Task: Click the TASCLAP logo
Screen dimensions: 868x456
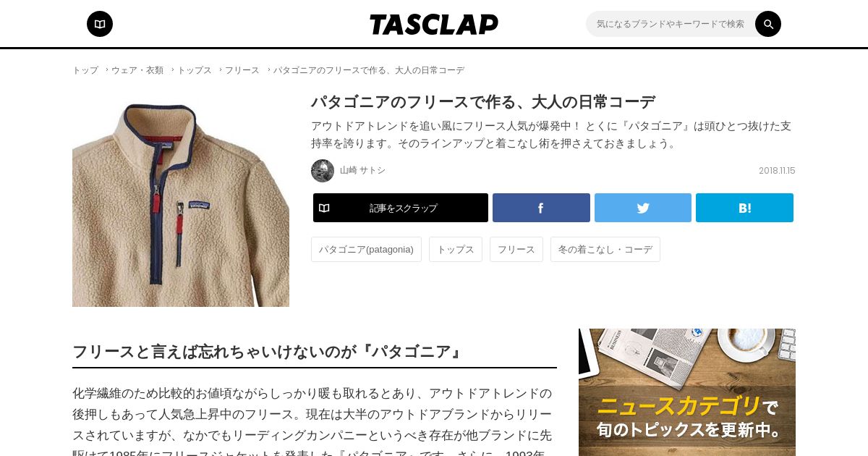Action: coord(434,25)
